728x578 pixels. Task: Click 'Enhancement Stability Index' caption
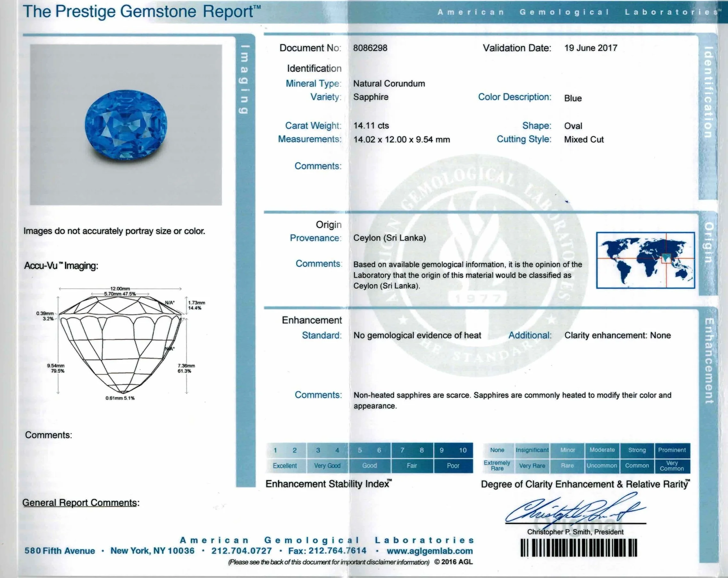click(329, 484)
